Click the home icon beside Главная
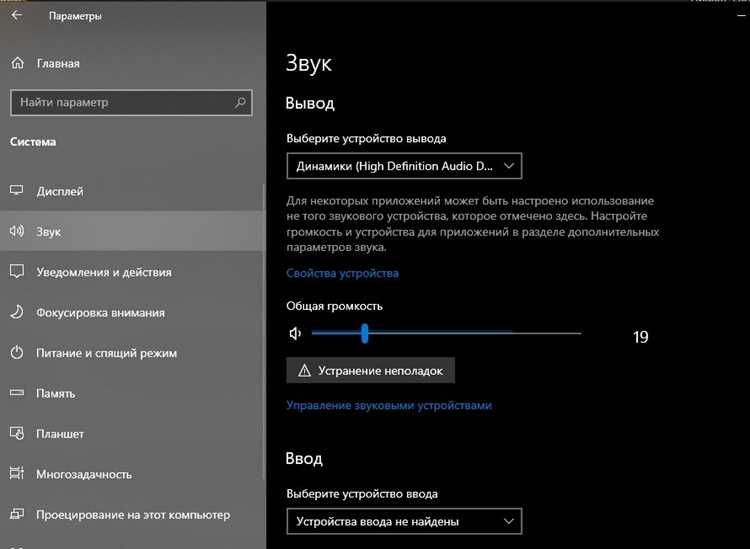The width and height of the screenshot is (750, 549). [17, 63]
